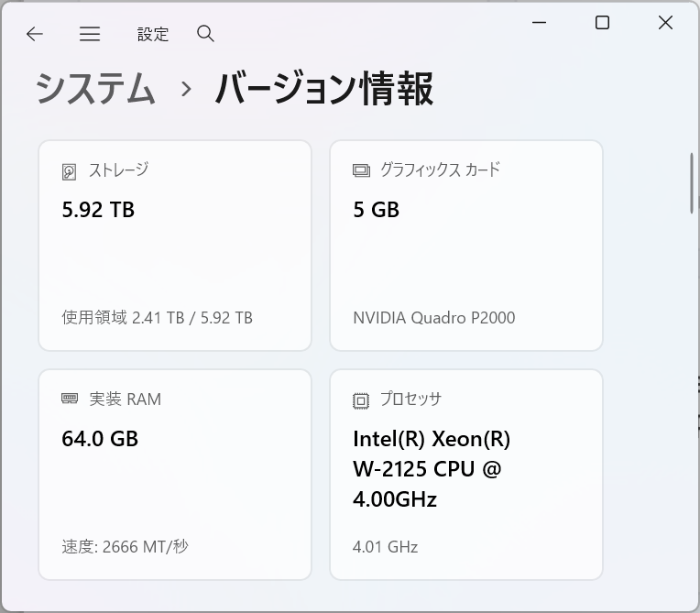Viewport: 700px width, 613px height.
Task: Click the グラフィックス カード icon
Action: (361, 170)
